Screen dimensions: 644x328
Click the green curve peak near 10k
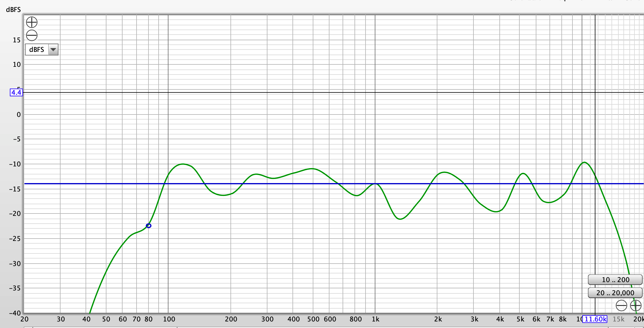point(584,163)
